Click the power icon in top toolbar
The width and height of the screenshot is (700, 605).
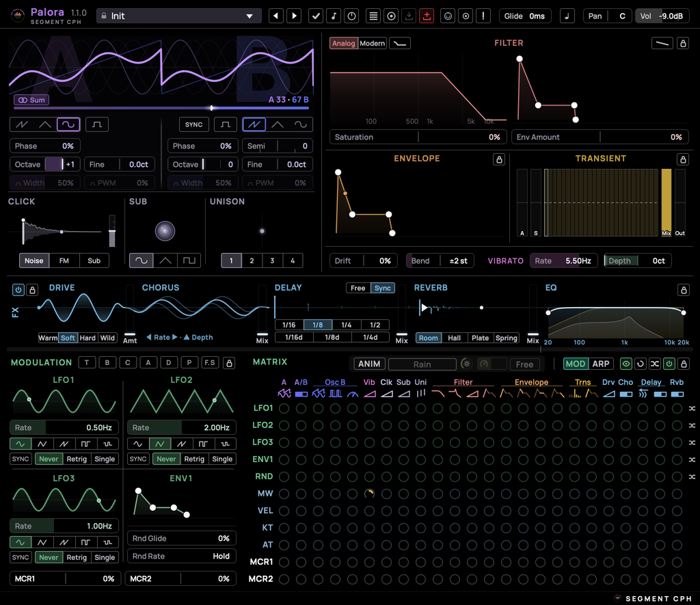pyautogui.click(x=352, y=16)
